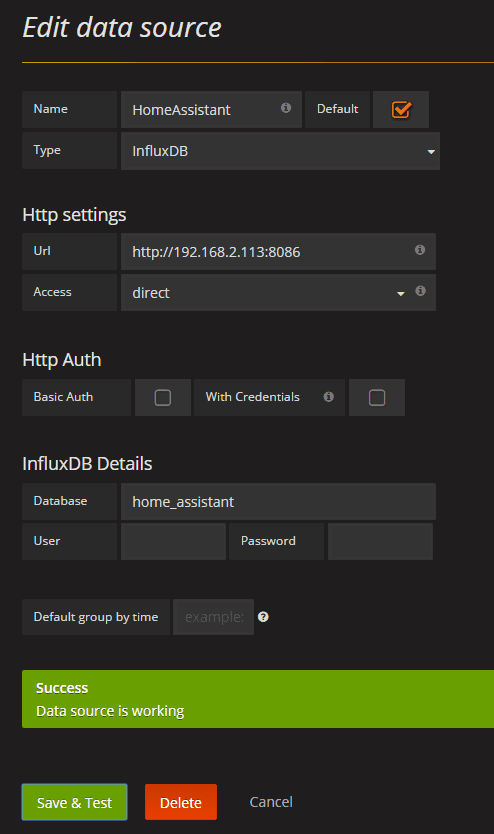
Task: Click the group by time help icon
Action: click(x=263, y=617)
